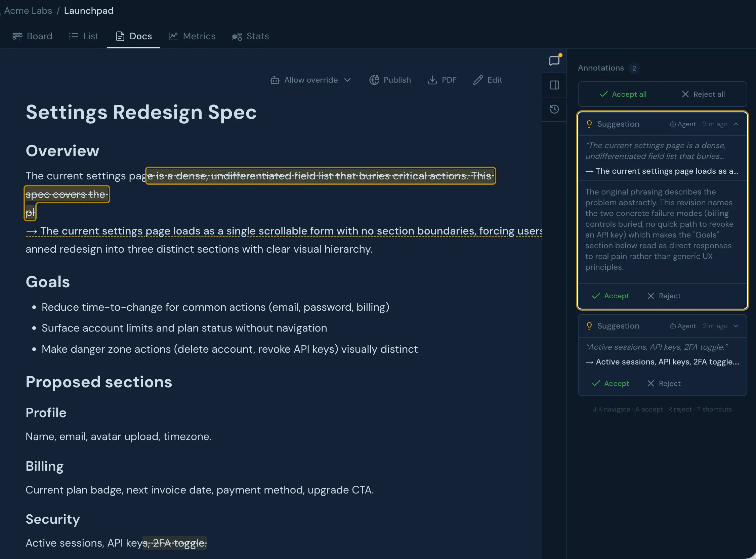Open the annotations comment panel icon
The image size is (756, 559).
(554, 61)
